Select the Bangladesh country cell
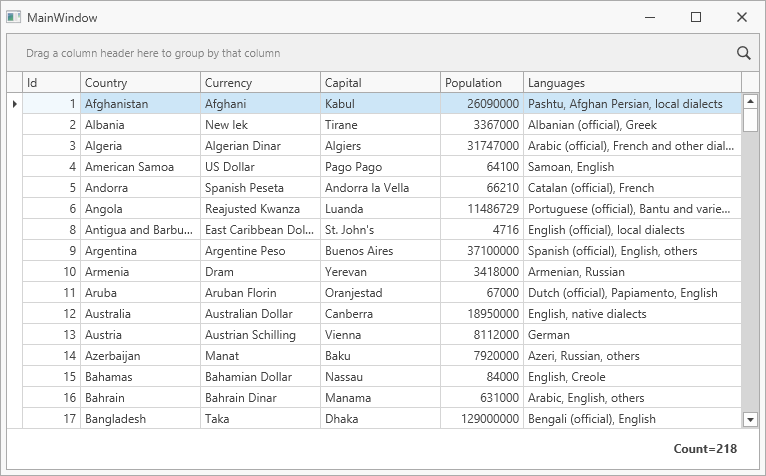766x476 pixels. click(140, 419)
